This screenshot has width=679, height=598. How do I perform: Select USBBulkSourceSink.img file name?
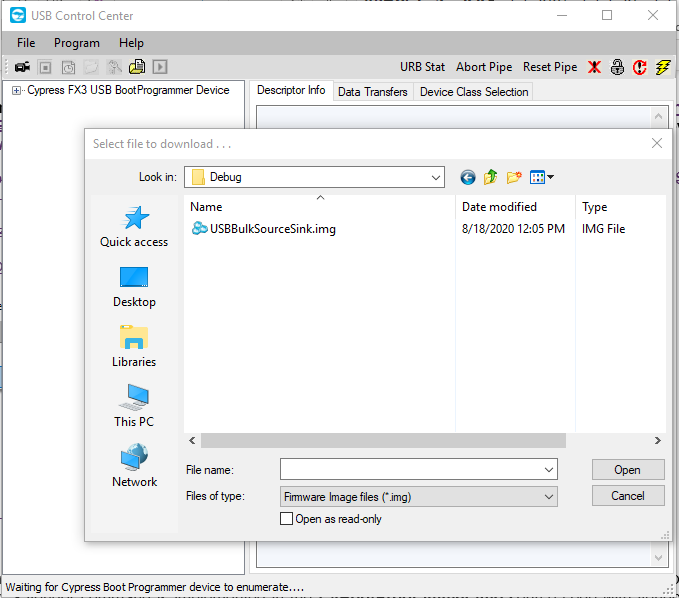[273, 229]
